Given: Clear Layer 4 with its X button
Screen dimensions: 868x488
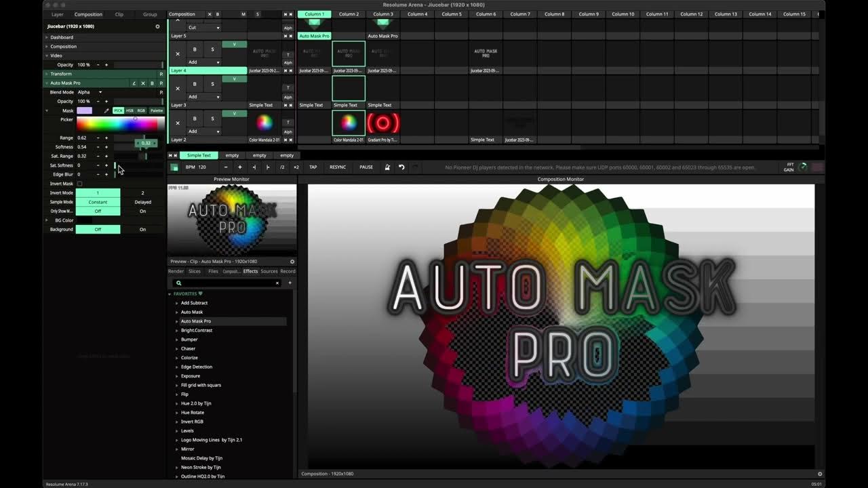Looking at the screenshot, I should pos(178,54).
